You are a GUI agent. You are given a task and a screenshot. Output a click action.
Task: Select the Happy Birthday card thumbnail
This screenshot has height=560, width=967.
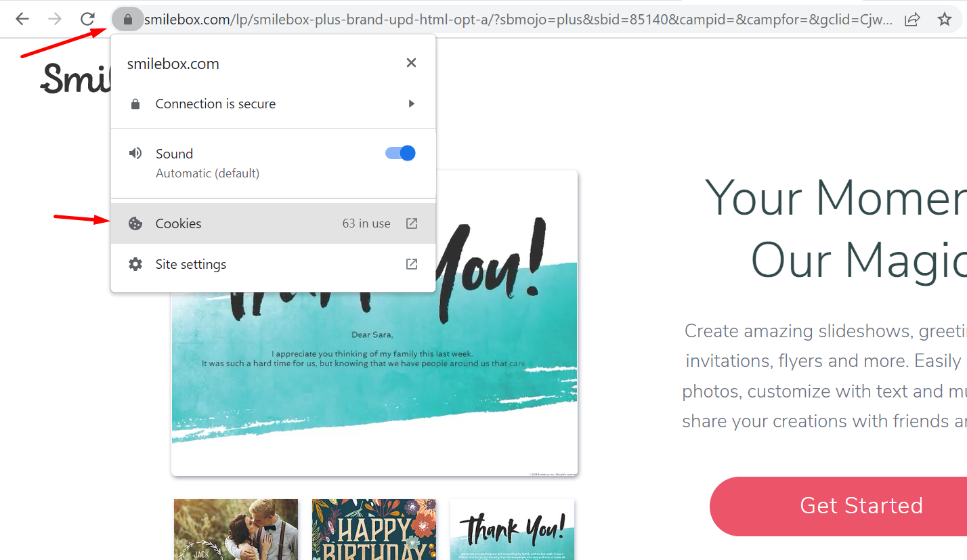(x=374, y=530)
